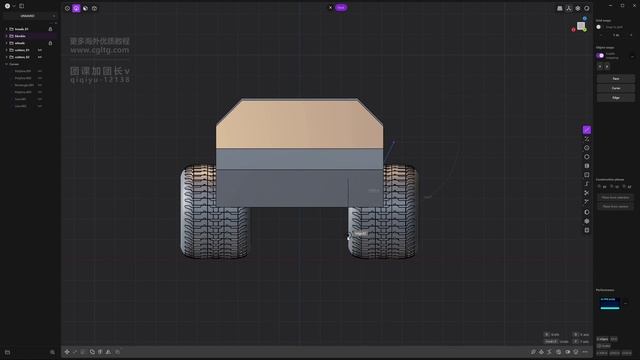The image size is (640, 360).
Task: Expand the wheels group arrow
Action: pos(7,43)
